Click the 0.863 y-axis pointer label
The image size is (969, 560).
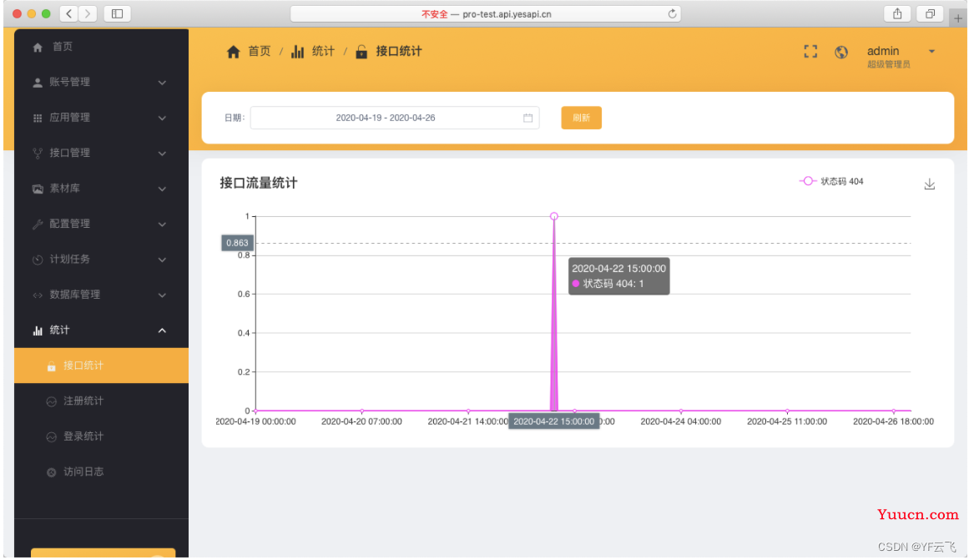pos(237,244)
